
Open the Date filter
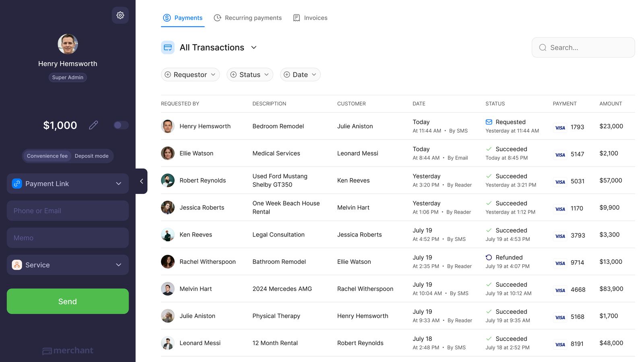pos(300,74)
